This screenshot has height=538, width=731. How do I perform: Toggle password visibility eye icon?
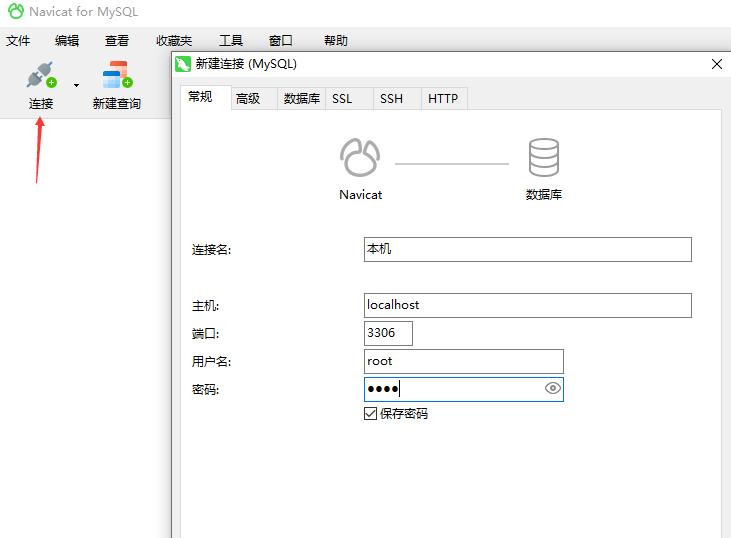[552, 388]
